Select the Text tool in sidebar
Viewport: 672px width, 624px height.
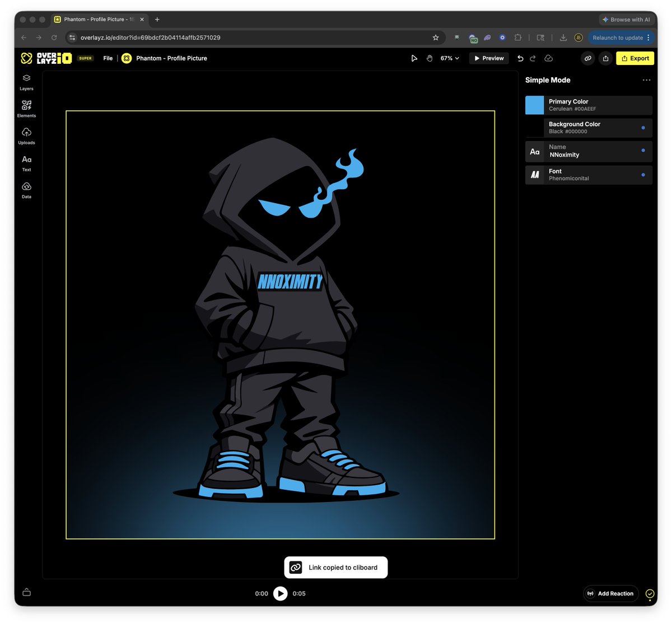pos(26,162)
